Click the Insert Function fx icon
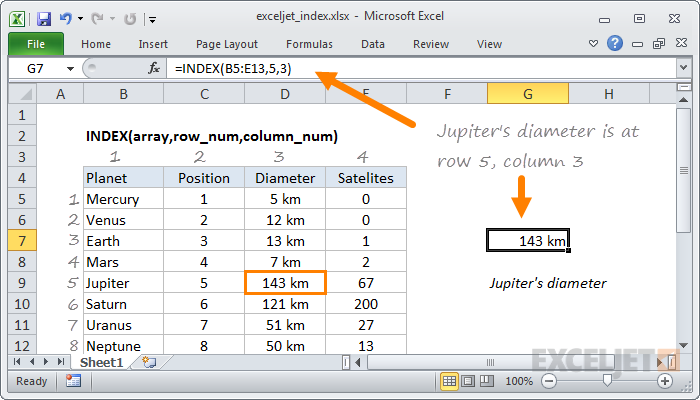 (154, 68)
